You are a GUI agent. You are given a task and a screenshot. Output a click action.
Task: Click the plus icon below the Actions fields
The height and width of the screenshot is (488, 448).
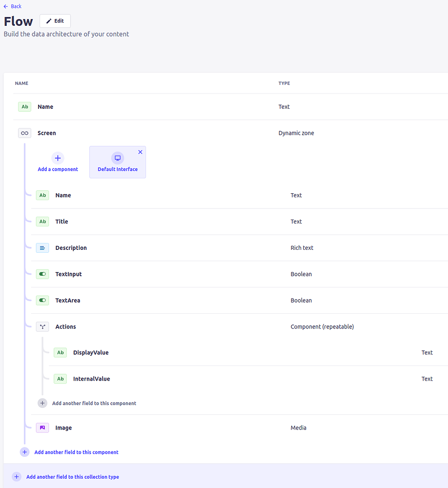(42, 403)
